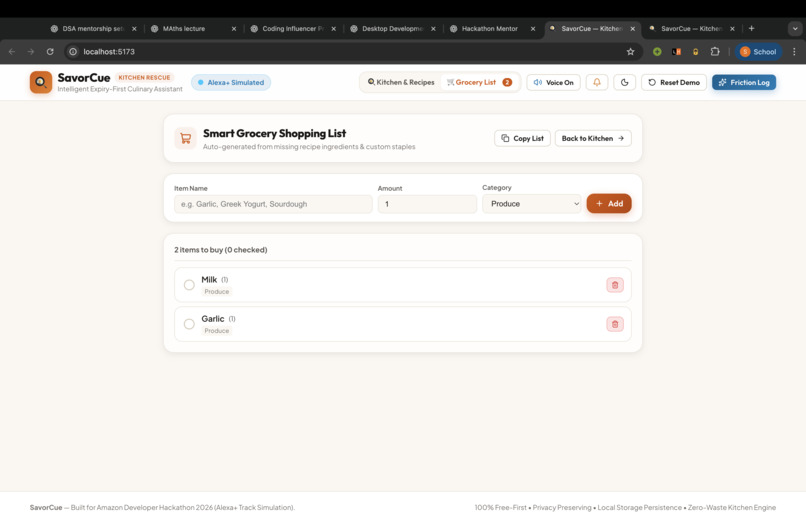Check off the Garlic item circle
The height and width of the screenshot is (523, 806).
(x=189, y=324)
